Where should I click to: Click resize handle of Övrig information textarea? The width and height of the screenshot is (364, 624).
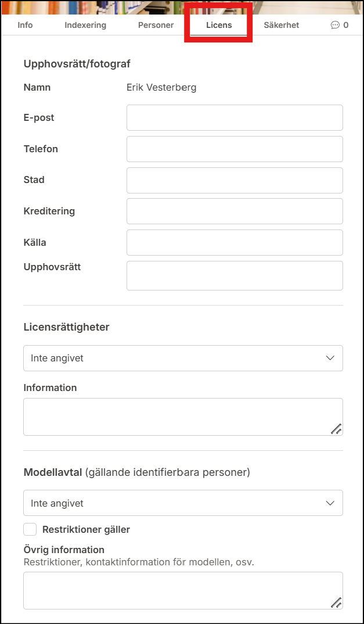pyautogui.click(x=336, y=603)
